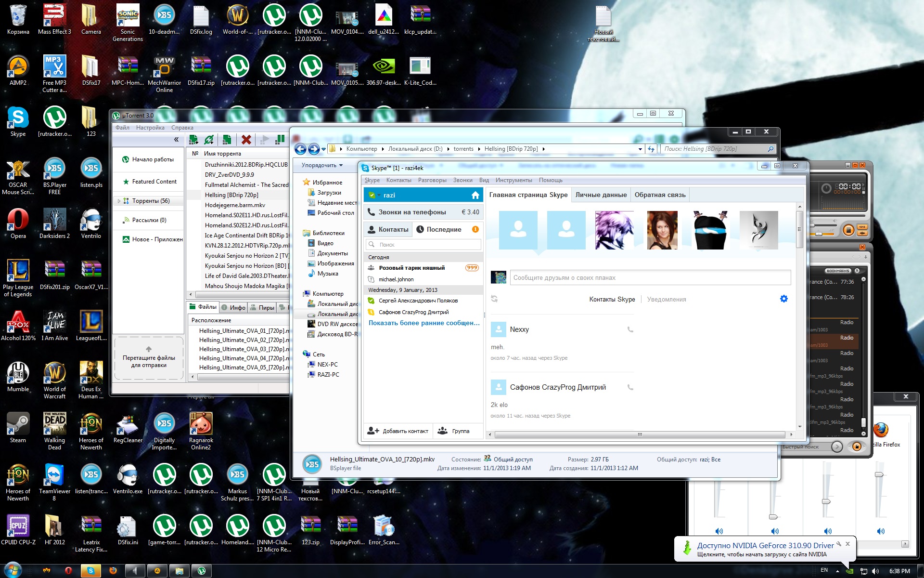The height and width of the screenshot is (578, 924).
Task: Click wrench icon on NVIDIA notification
Action: point(839,544)
